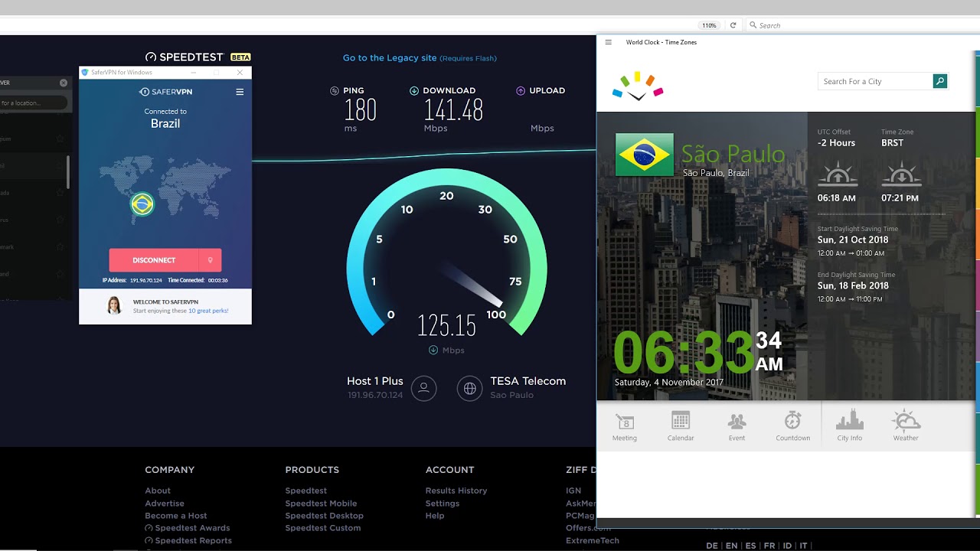Open the Speedtest Mobile link
The width and height of the screenshot is (980, 551).
pos(321,504)
